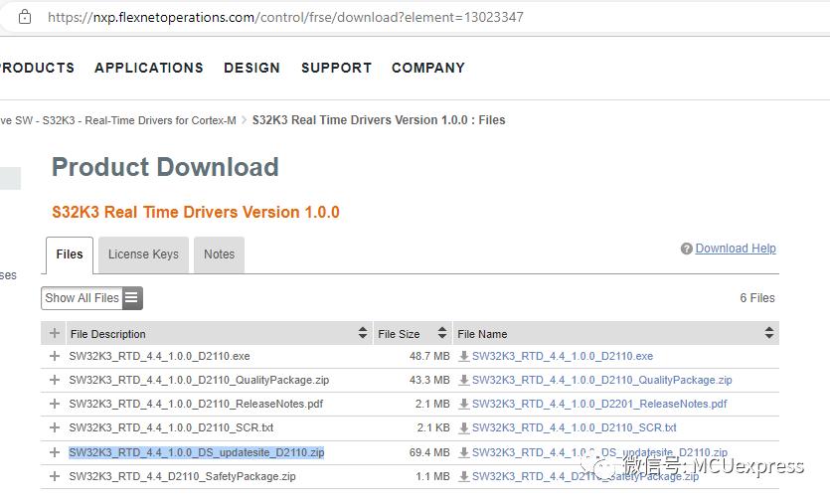This screenshot has height=504, width=830.
Task: Expand the DS_updatesite_D2110.zip row
Action: click(54, 452)
